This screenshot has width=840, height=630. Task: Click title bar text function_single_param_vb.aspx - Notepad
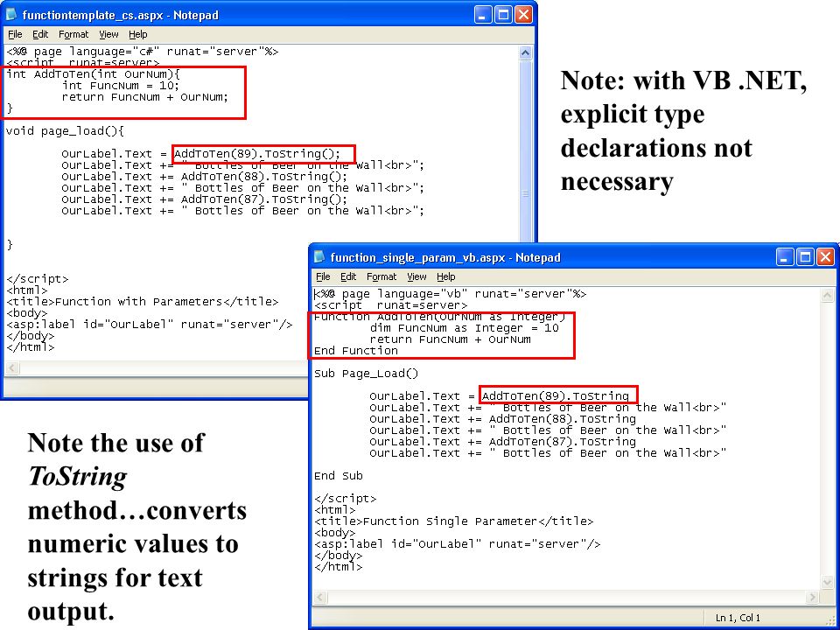coord(445,257)
